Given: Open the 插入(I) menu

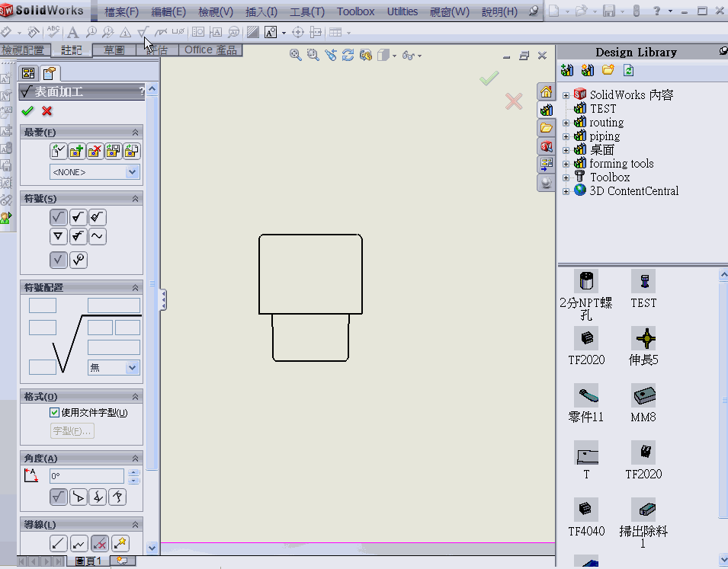Looking at the screenshot, I should (x=261, y=11).
